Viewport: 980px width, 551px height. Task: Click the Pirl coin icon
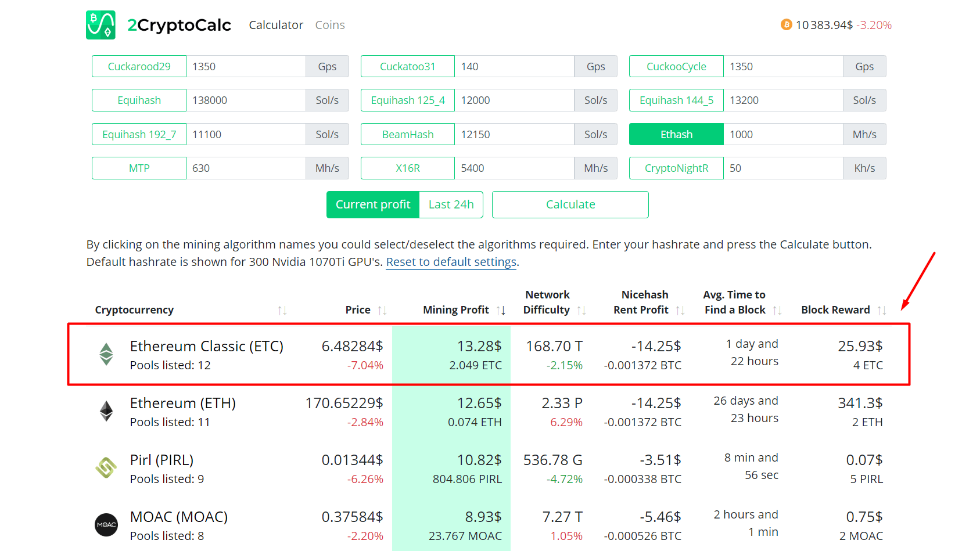tap(106, 468)
